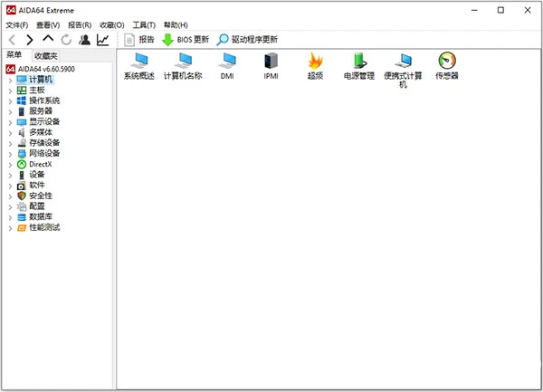Expand the 显示设备 tree node arrow

[10, 122]
